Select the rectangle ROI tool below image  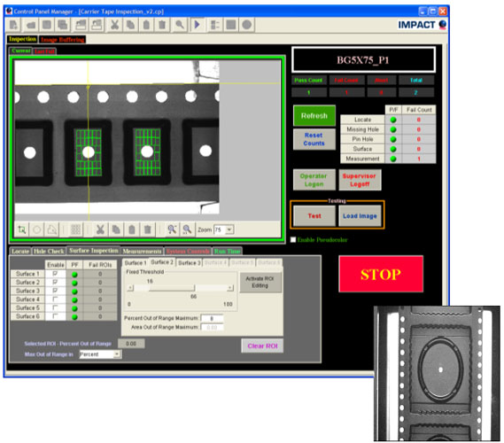click(22, 229)
